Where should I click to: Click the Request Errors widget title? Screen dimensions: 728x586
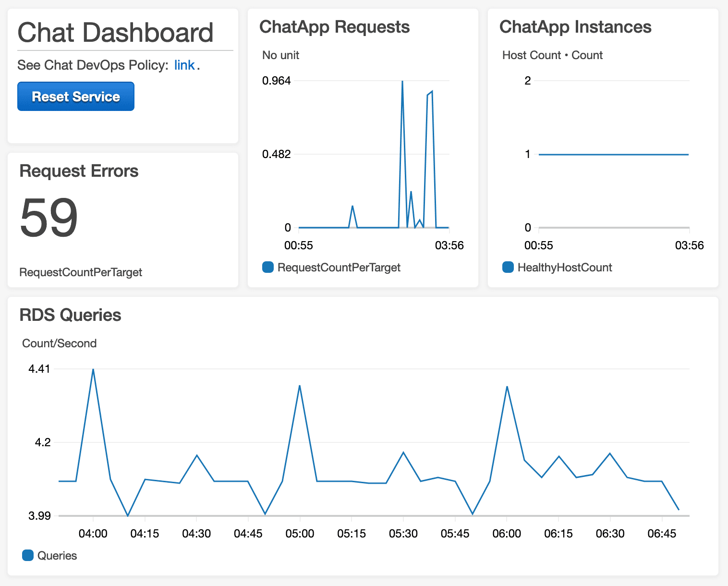[x=79, y=171]
